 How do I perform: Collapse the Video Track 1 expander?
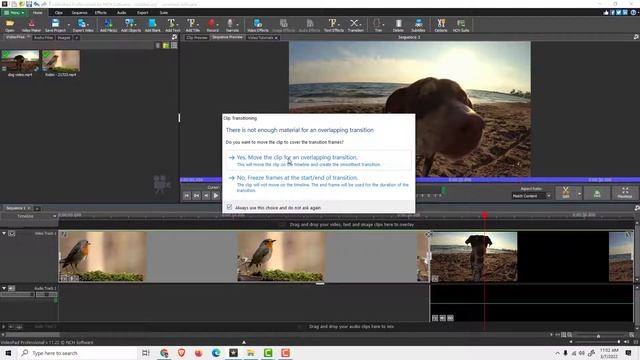[x=4, y=233]
